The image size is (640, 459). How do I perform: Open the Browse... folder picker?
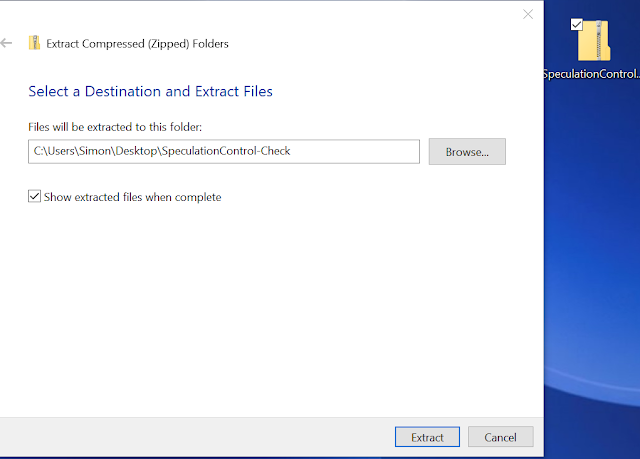(467, 151)
